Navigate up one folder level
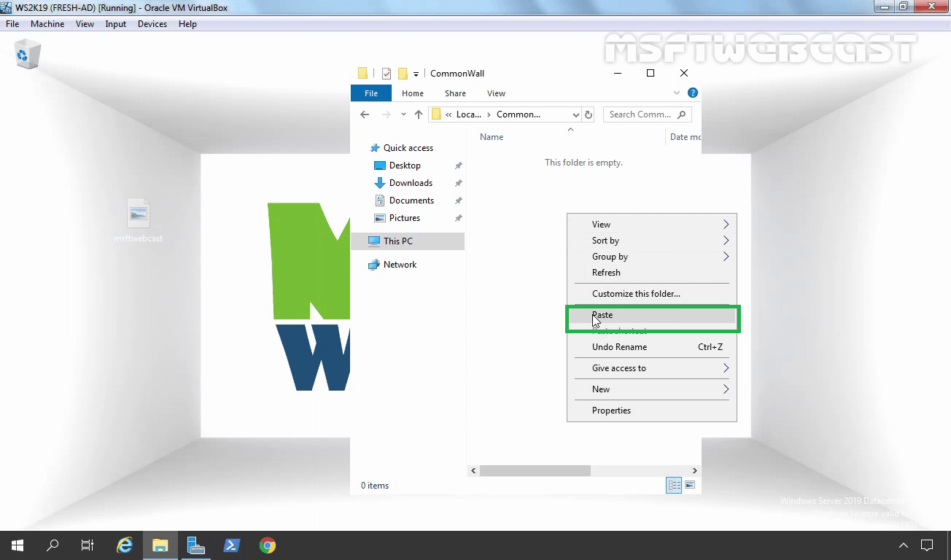 (418, 114)
